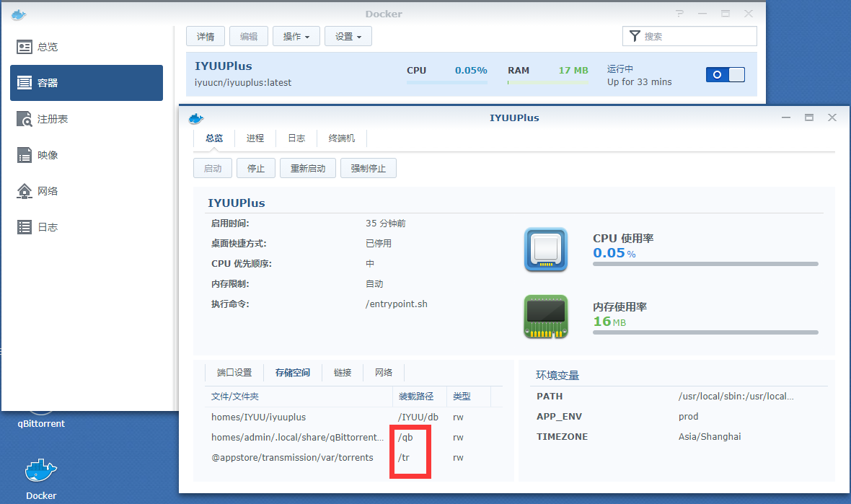Viewport: 851px width, 504px height.
Task: Click the 文件/文件夹 column header
Action: [299, 397]
